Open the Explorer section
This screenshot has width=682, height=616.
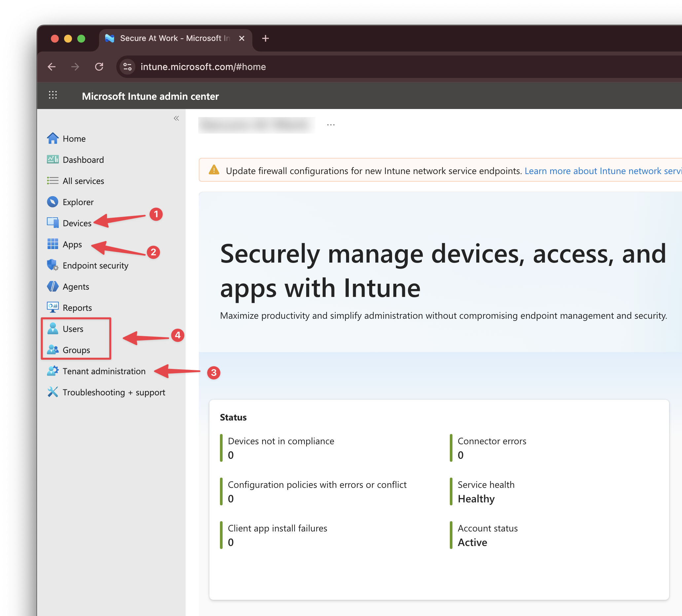tap(78, 202)
